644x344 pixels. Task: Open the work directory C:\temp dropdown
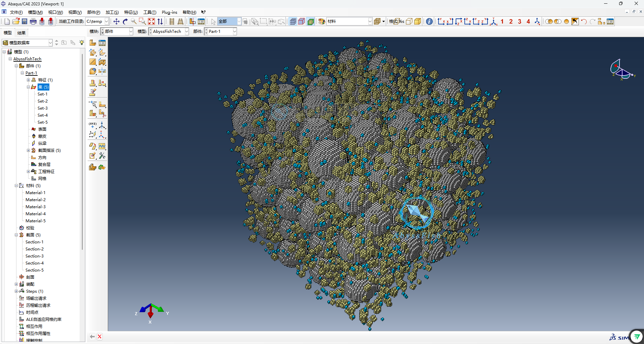106,21
